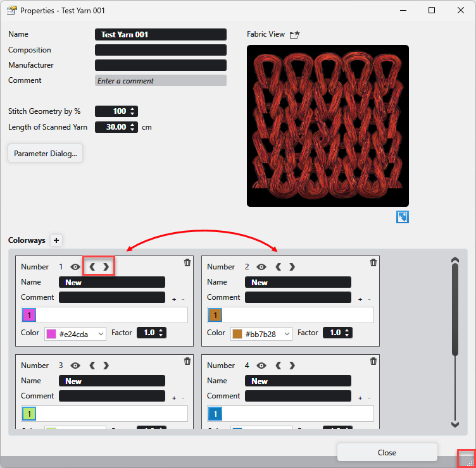Delete colorway 1 with trash icon
The image size is (476, 468).
pyautogui.click(x=187, y=262)
